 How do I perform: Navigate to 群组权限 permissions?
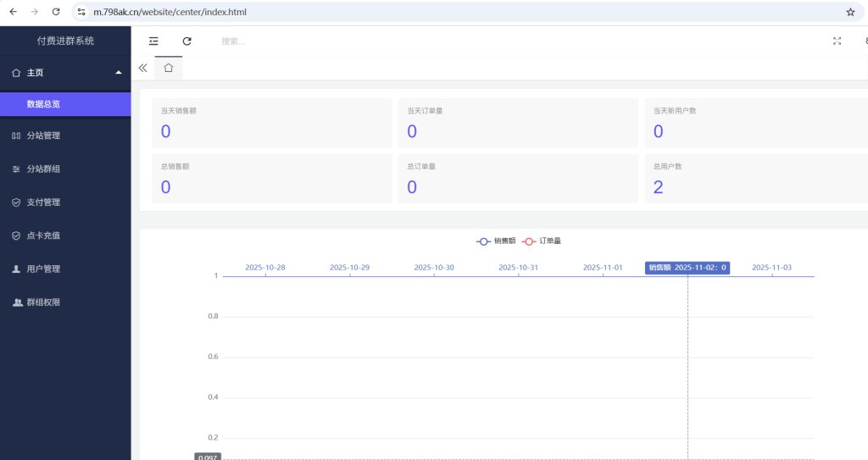(x=43, y=302)
